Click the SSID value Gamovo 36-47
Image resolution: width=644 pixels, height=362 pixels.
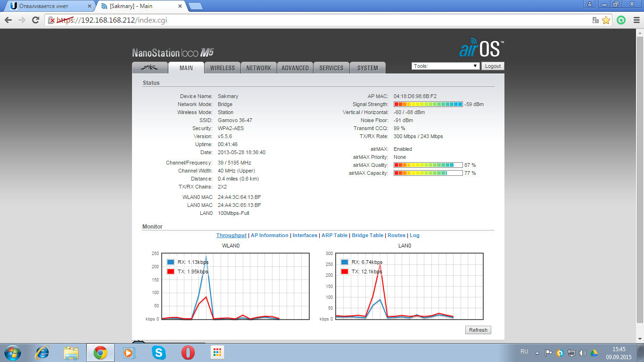(235, 120)
